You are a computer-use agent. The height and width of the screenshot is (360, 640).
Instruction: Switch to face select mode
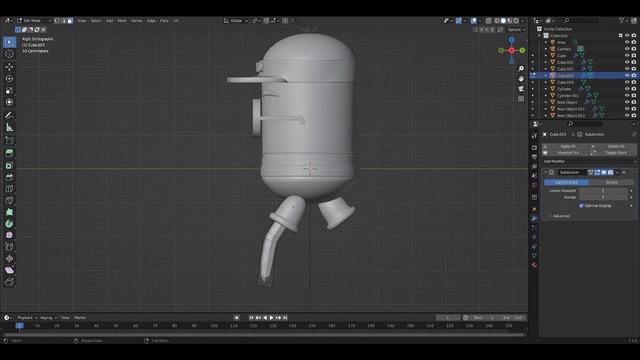[70, 20]
